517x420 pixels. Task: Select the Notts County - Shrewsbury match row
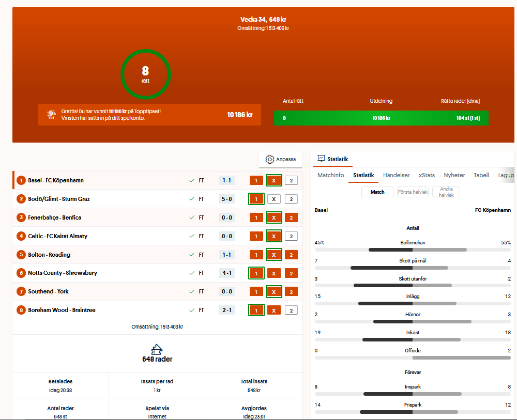(157, 273)
